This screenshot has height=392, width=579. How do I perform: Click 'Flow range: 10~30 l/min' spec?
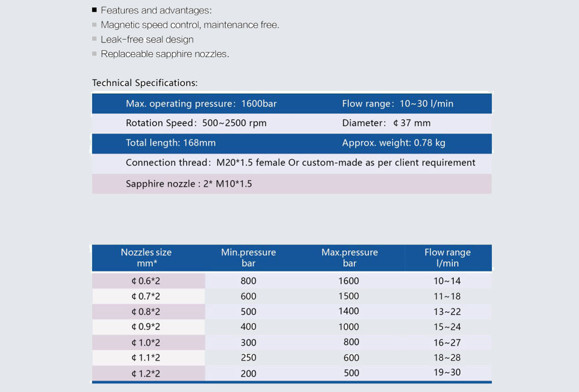tap(397, 103)
